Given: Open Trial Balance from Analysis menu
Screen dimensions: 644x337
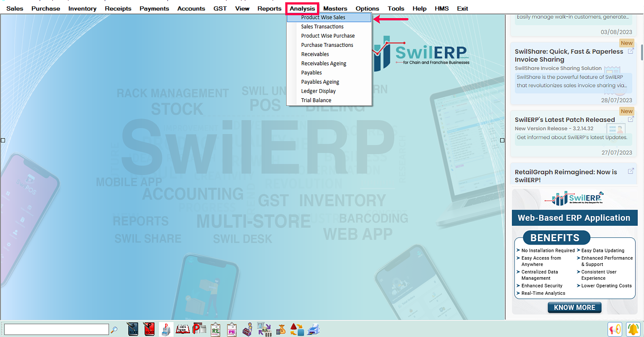Looking at the screenshot, I should (x=329, y=100).
